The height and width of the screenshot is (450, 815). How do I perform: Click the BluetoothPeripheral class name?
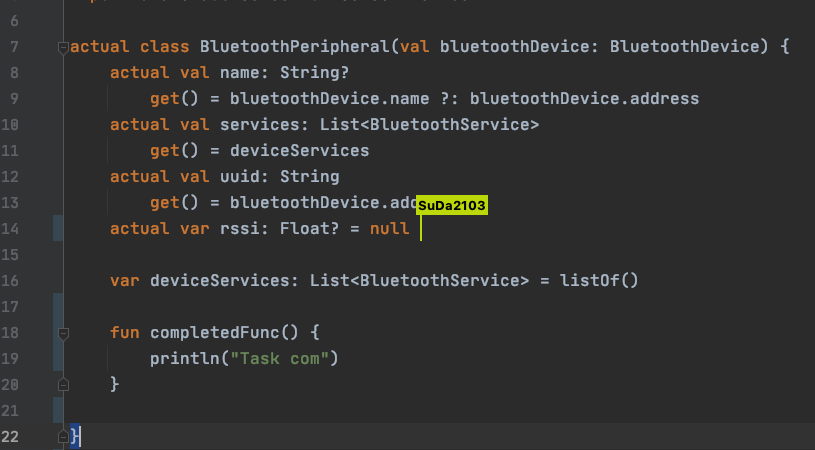coord(295,47)
